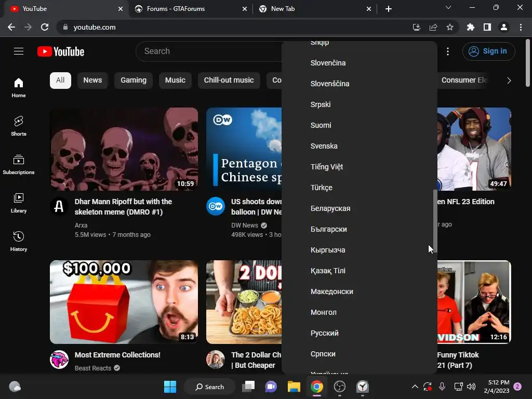Choose Қазақ Тілі language
The width and height of the screenshot is (532, 399).
coord(360,271)
